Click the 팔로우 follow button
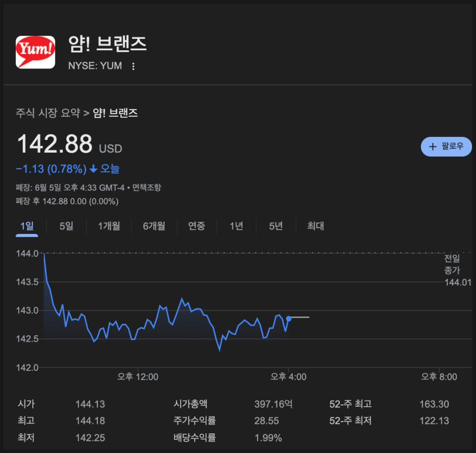The width and height of the screenshot is (476, 453). (446, 147)
